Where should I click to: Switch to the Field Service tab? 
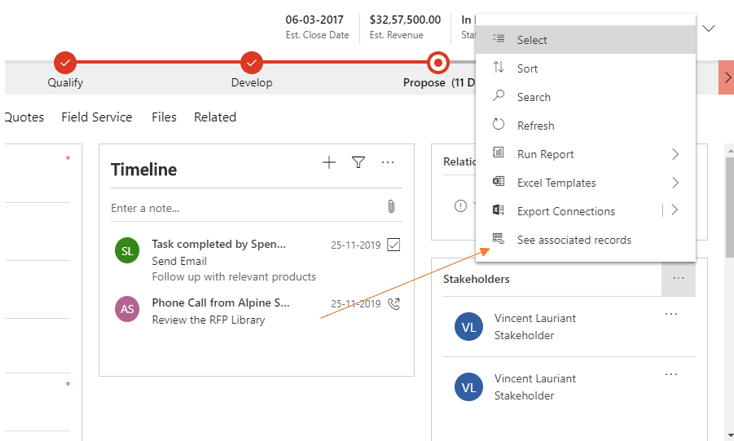(97, 117)
